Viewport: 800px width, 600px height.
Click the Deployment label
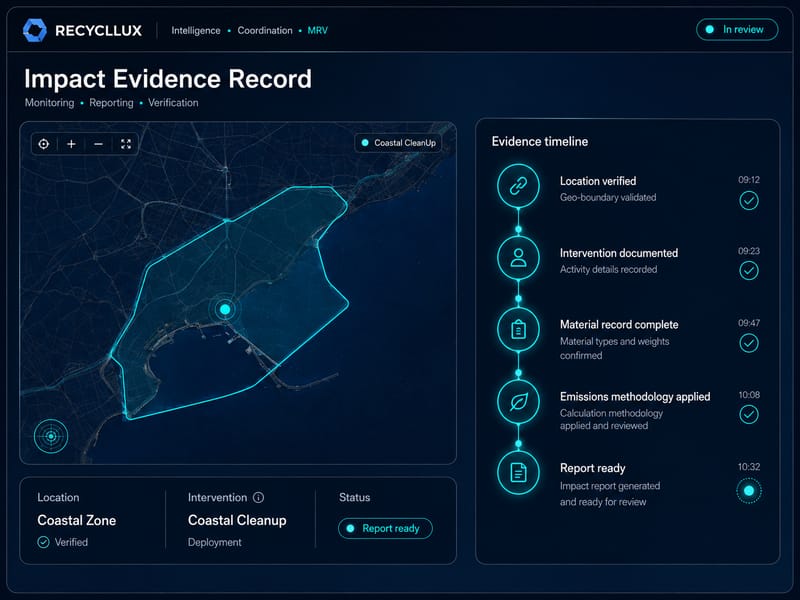215,542
